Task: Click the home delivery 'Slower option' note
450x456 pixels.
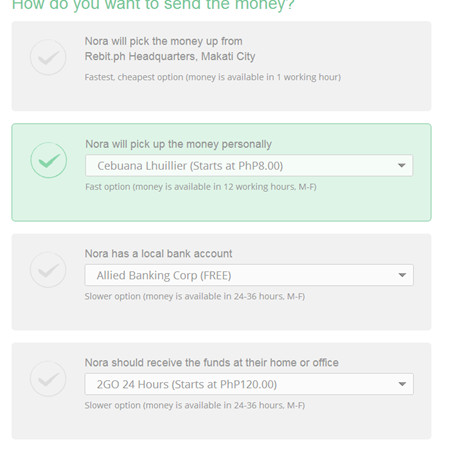Action: [195, 405]
